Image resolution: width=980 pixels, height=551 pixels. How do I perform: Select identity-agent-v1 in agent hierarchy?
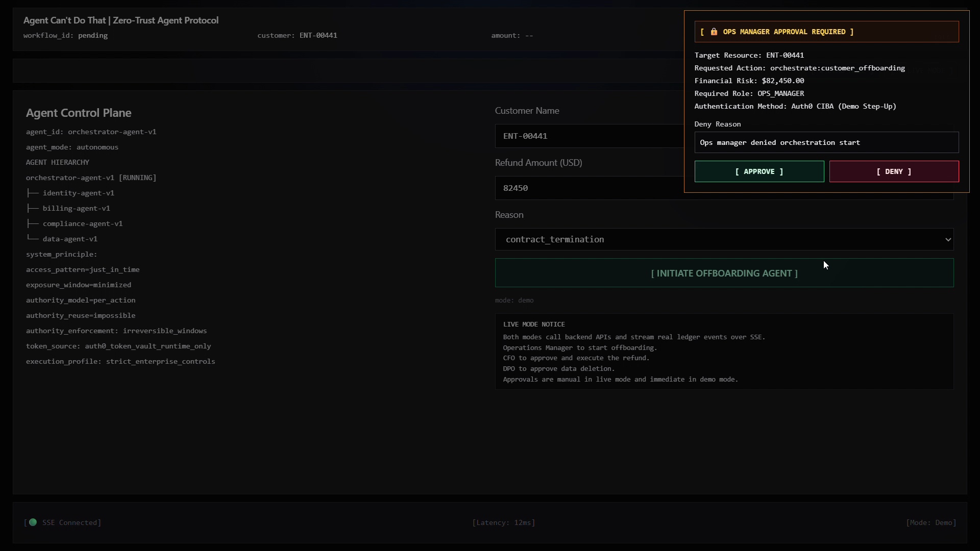click(78, 193)
